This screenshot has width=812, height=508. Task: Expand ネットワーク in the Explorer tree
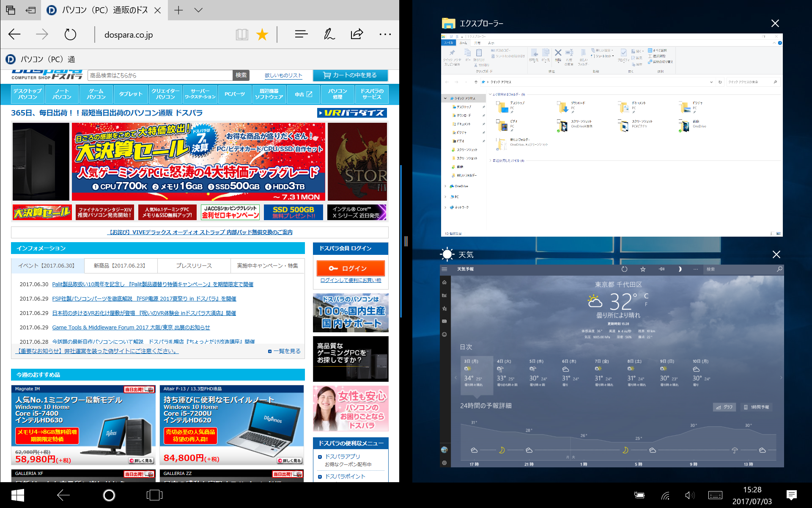(x=445, y=207)
